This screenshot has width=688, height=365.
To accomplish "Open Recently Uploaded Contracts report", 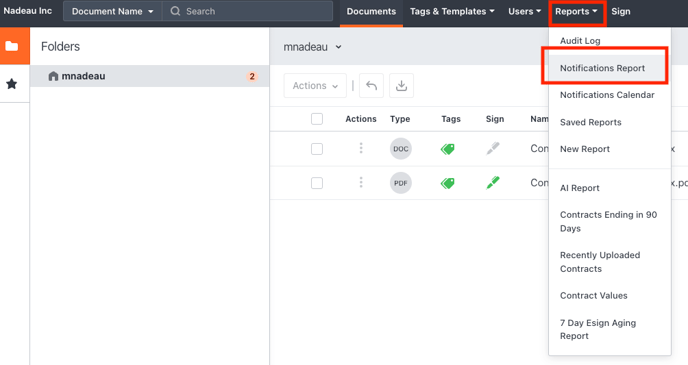I will [600, 262].
